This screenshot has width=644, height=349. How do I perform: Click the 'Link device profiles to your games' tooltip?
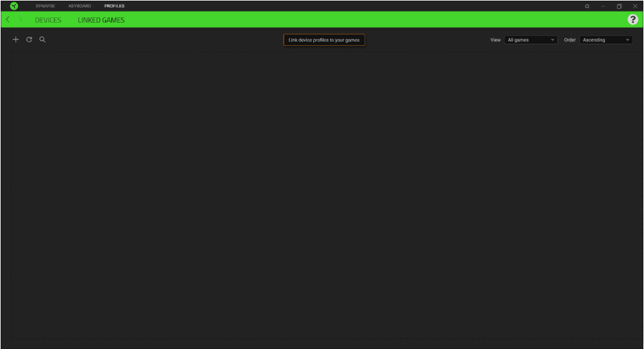(324, 40)
